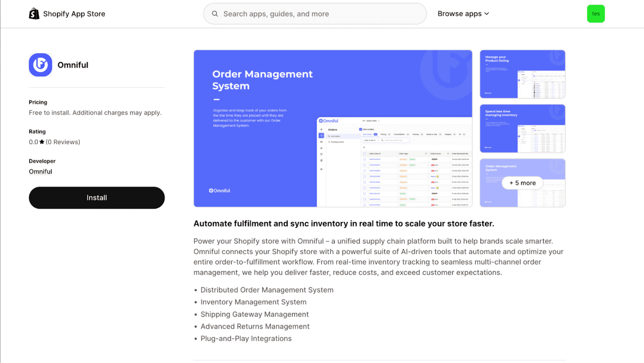Open the Omniful developer link
Screen dimensions: 644x363
40,171
